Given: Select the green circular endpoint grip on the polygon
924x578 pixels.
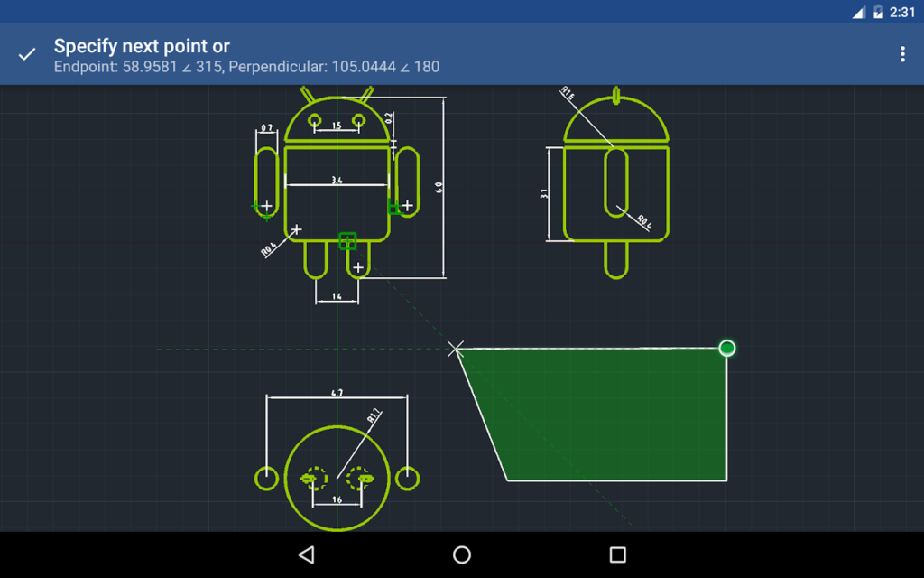Looking at the screenshot, I should (x=726, y=348).
